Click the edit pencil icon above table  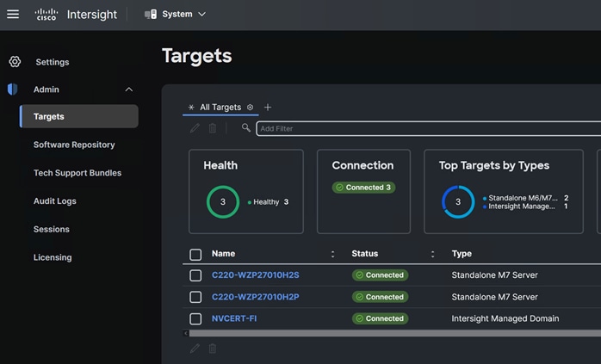point(195,128)
